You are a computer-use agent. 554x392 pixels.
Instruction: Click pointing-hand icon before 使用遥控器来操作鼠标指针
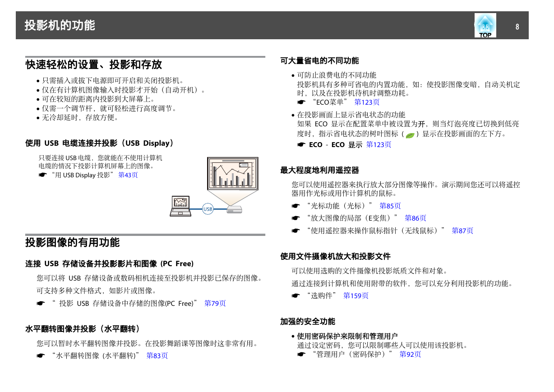point(295,231)
